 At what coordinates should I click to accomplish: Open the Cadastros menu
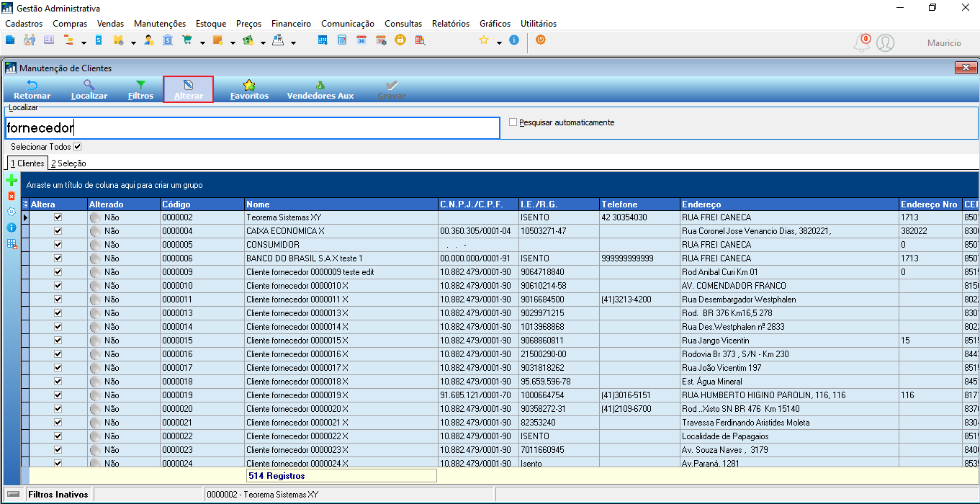point(24,24)
